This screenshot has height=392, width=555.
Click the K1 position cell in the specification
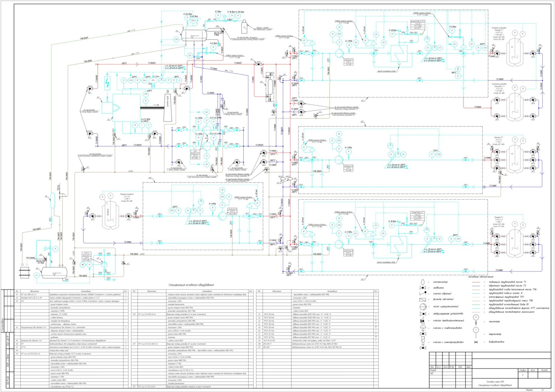(17, 295)
